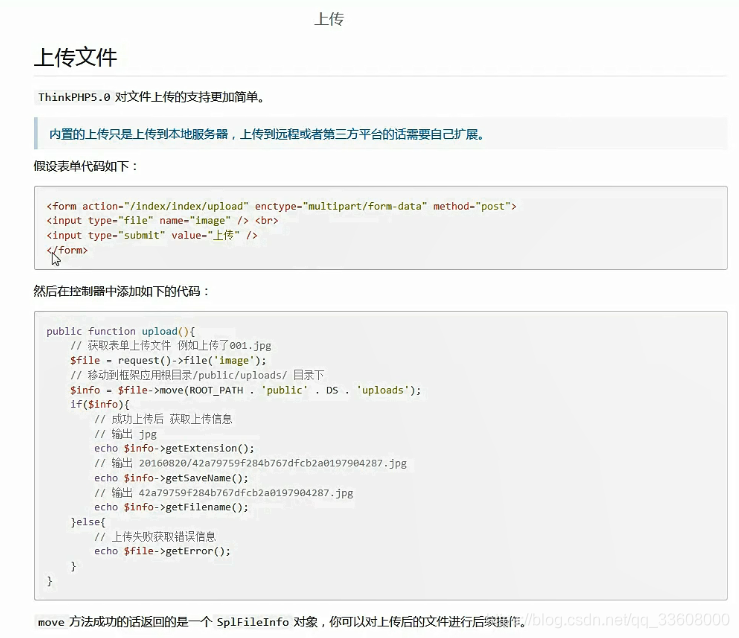Click the 'echo $info->getSaveName();' line
The image size is (739, 638).
pos(171,478)
